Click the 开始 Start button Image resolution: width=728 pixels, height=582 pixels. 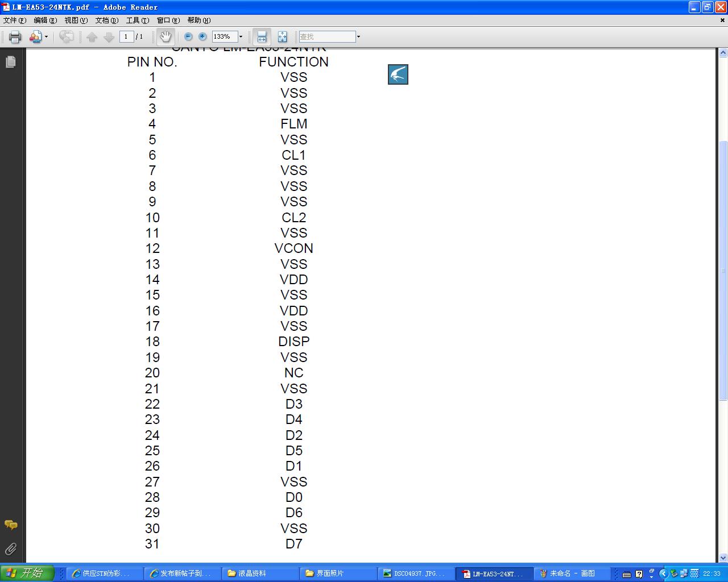27,573
